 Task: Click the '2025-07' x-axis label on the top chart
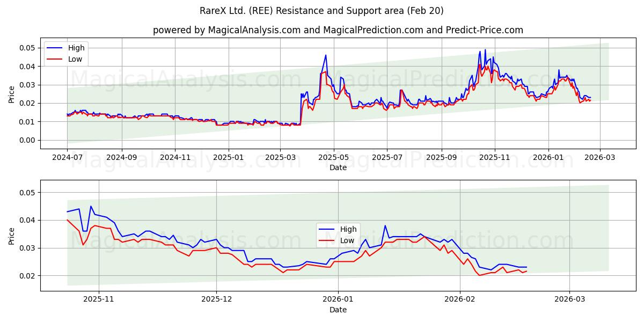tap(387, 158)
